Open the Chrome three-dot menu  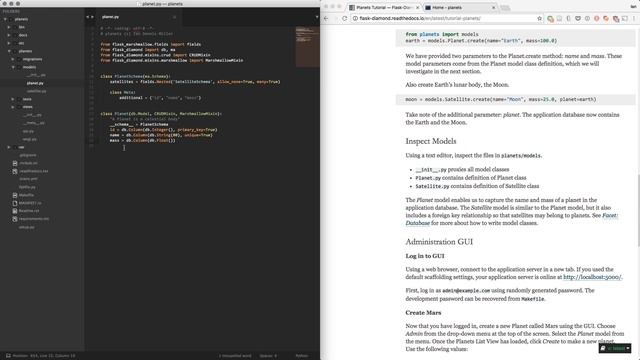tap(634, 18)
